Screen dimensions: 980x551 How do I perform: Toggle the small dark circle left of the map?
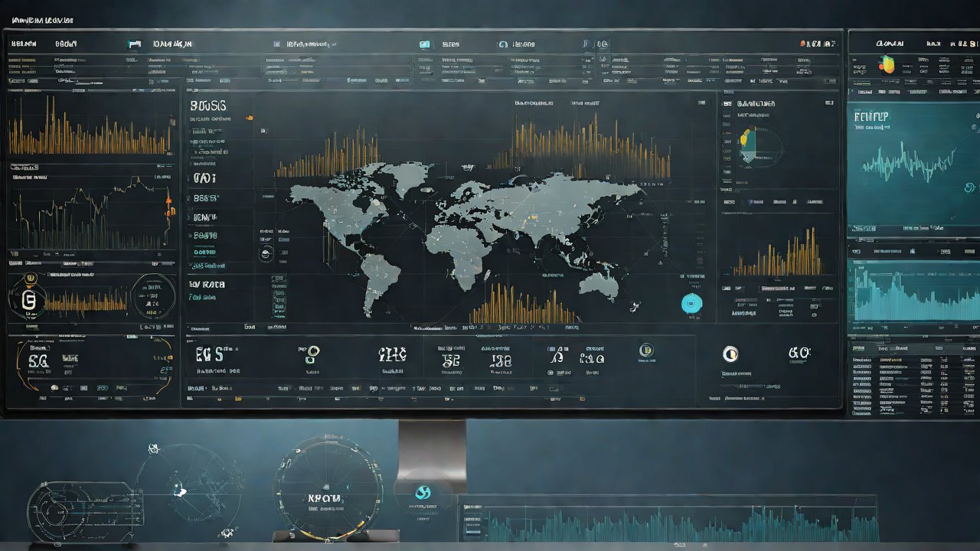click(266, 256)
